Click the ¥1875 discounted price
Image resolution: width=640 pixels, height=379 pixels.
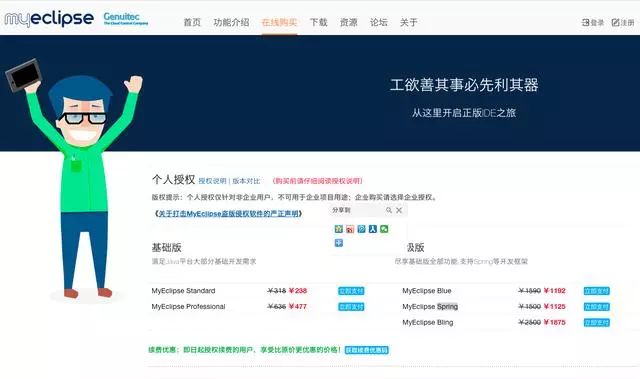[555, 322]
